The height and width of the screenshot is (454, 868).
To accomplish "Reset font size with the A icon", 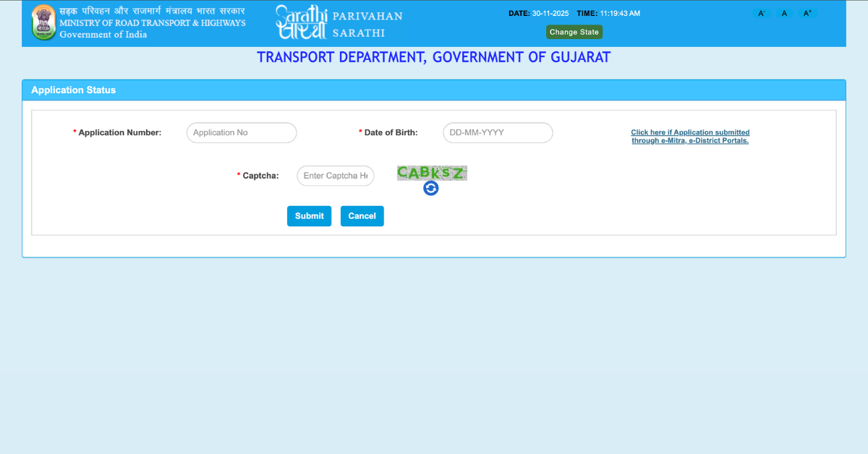I will [784, 12].
